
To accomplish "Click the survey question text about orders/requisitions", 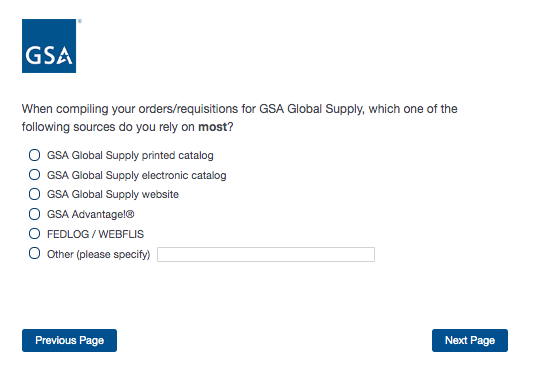I will coord(239,118).
